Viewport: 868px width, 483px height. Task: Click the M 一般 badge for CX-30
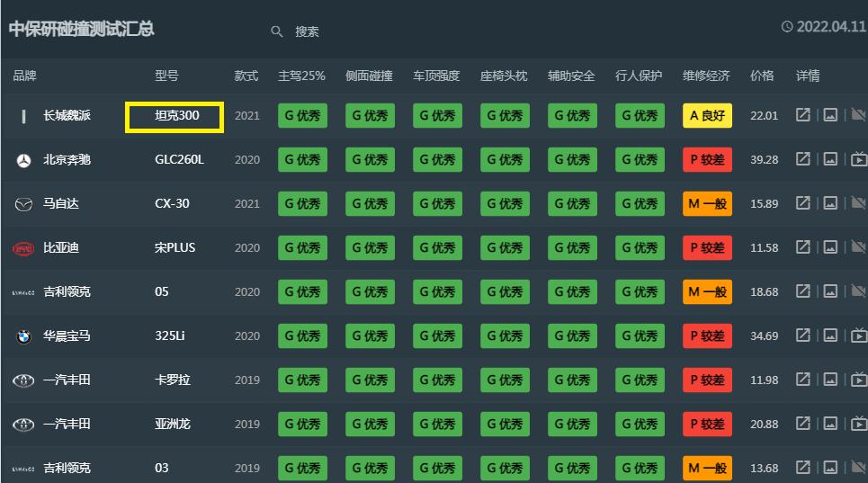point(708,203)
